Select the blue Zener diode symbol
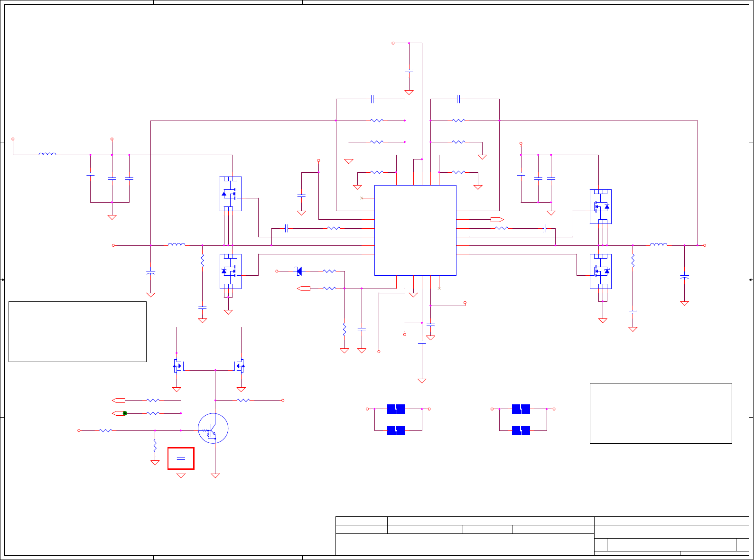 pos(298,271)
